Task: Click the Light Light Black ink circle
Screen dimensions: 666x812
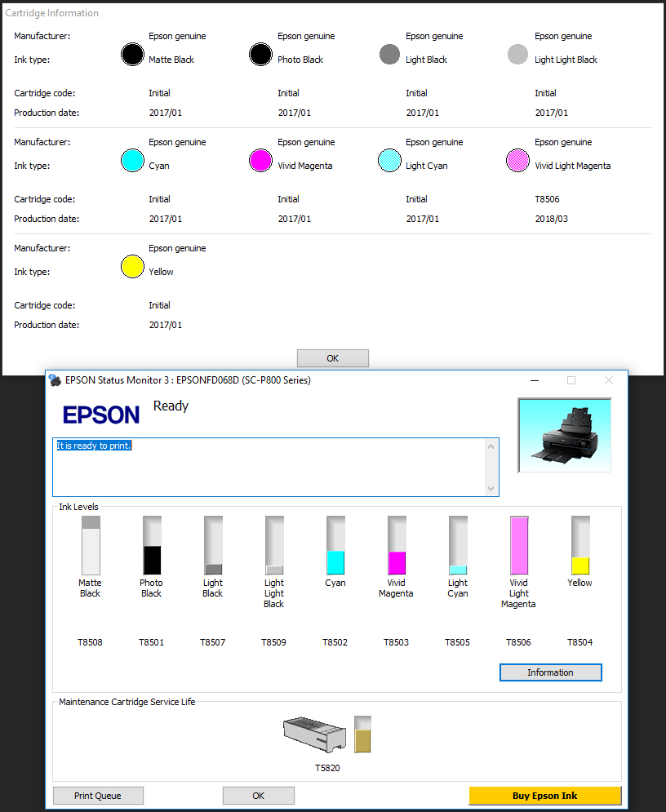Action: point(517,55)
